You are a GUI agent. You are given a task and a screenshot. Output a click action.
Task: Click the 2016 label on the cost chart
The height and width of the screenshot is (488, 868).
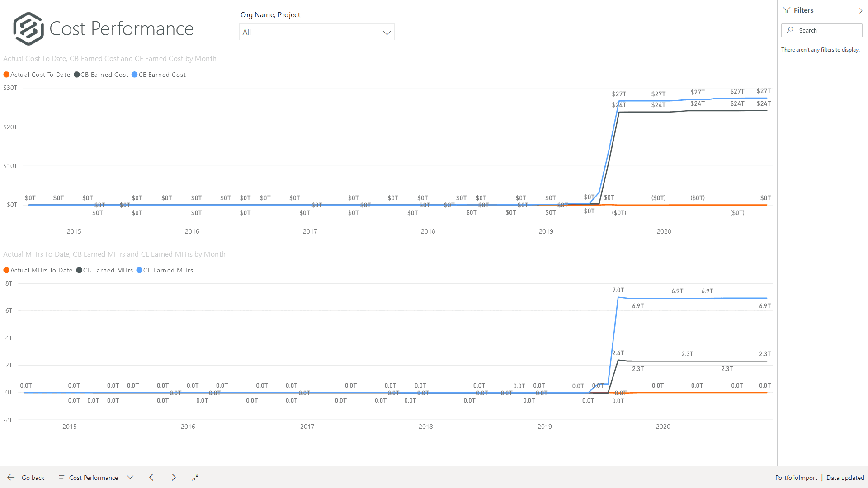(192, 231)
